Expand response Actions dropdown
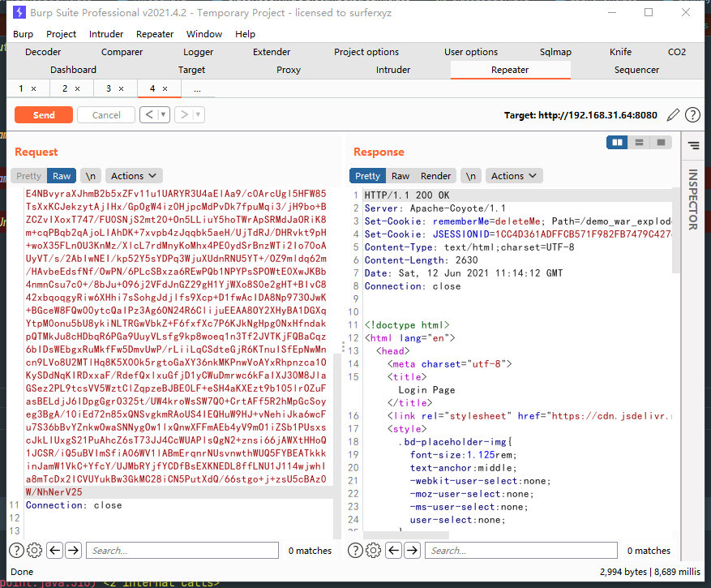The height and width of the screenshot is (588, 711). 514,176
